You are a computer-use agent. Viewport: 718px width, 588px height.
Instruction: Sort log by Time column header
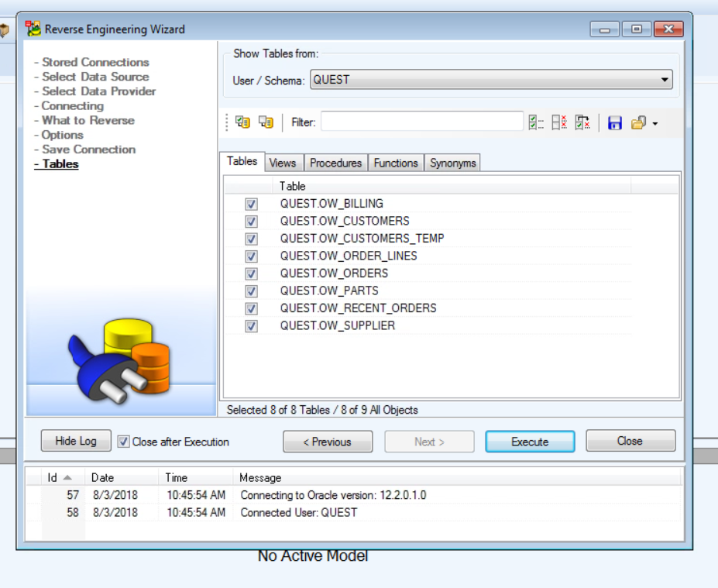[x=195, y=478]
